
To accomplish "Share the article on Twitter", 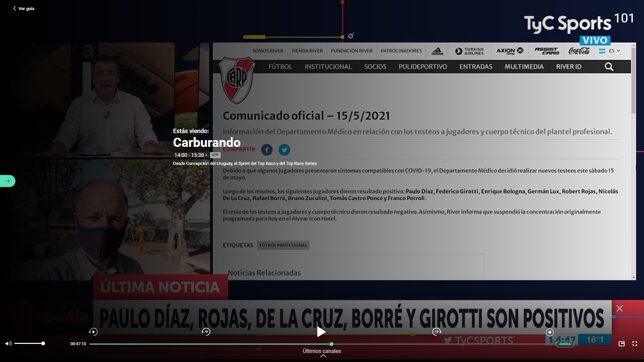I will pos(284,150).
